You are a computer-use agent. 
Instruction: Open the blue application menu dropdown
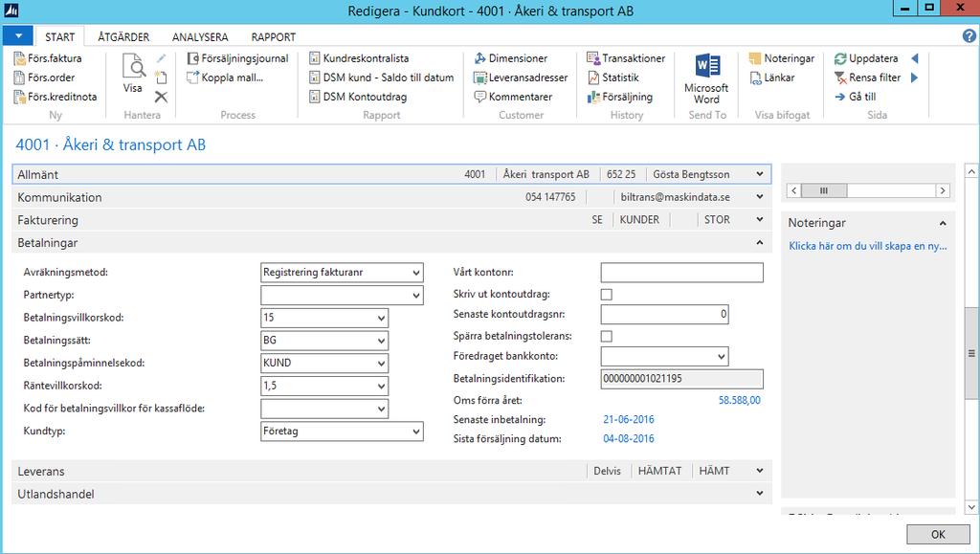click(18, 35)
